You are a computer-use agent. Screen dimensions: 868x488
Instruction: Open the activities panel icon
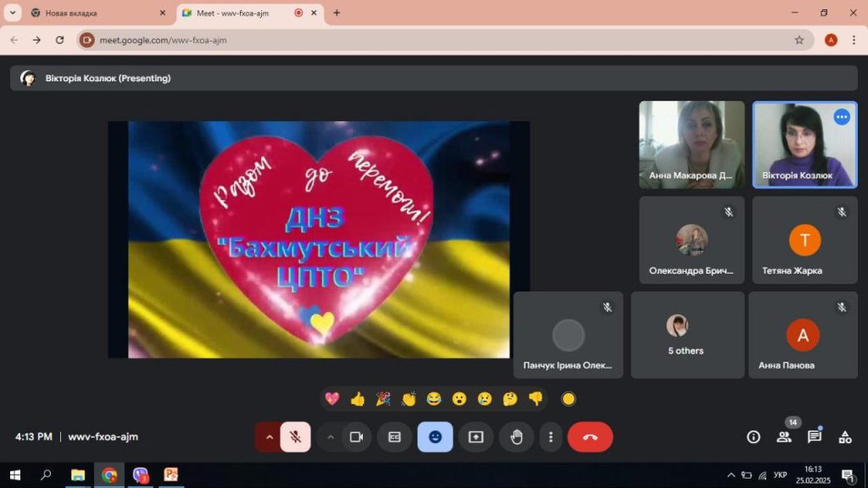tap(845, 437)
